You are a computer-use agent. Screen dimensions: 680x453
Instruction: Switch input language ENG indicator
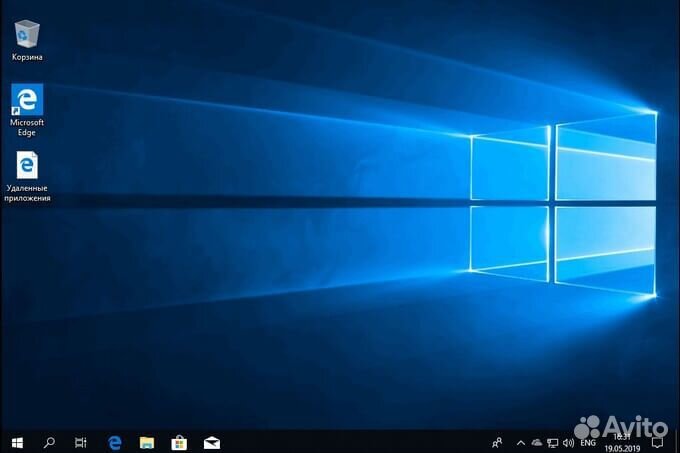click(x=588, y=443)
